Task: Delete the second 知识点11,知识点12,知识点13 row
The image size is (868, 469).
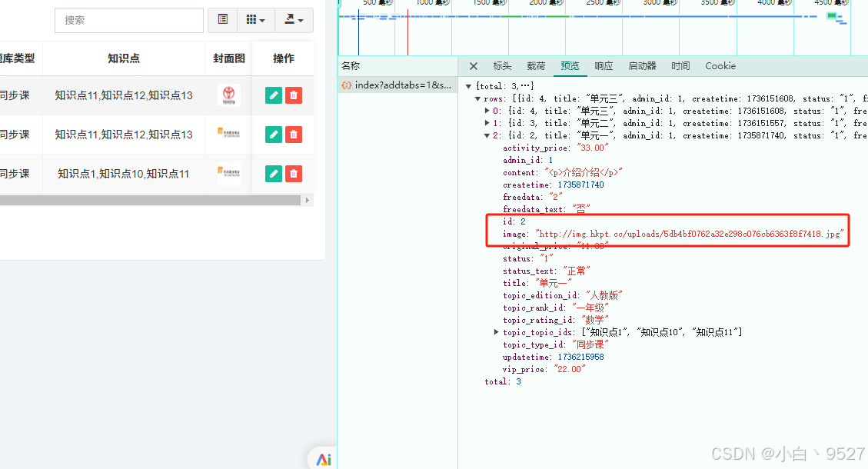Action: tap(294, 135)
